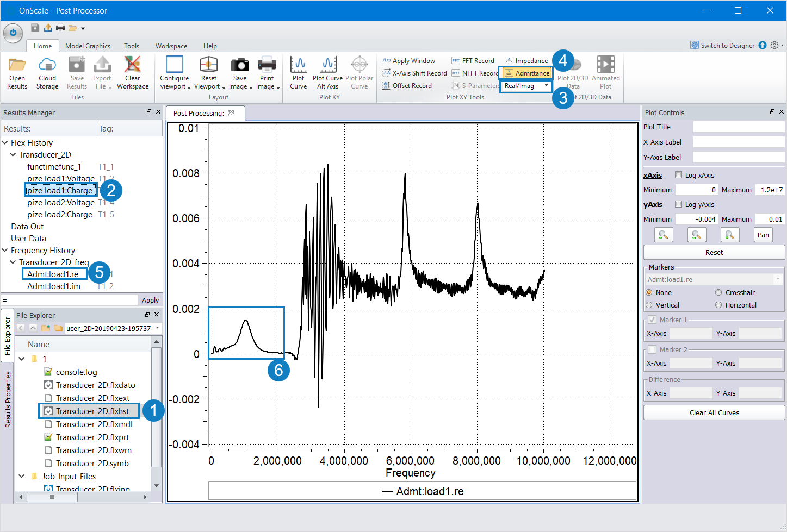The height and width of the screenshot is (532, 787).
Task: Click Apply Window tool
Action: click(408, 61)
